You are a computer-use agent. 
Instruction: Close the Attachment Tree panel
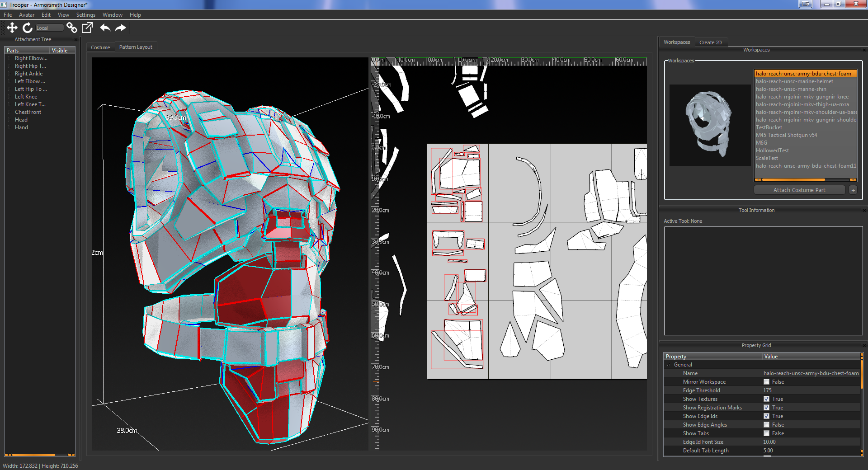(x=76, y=40)
